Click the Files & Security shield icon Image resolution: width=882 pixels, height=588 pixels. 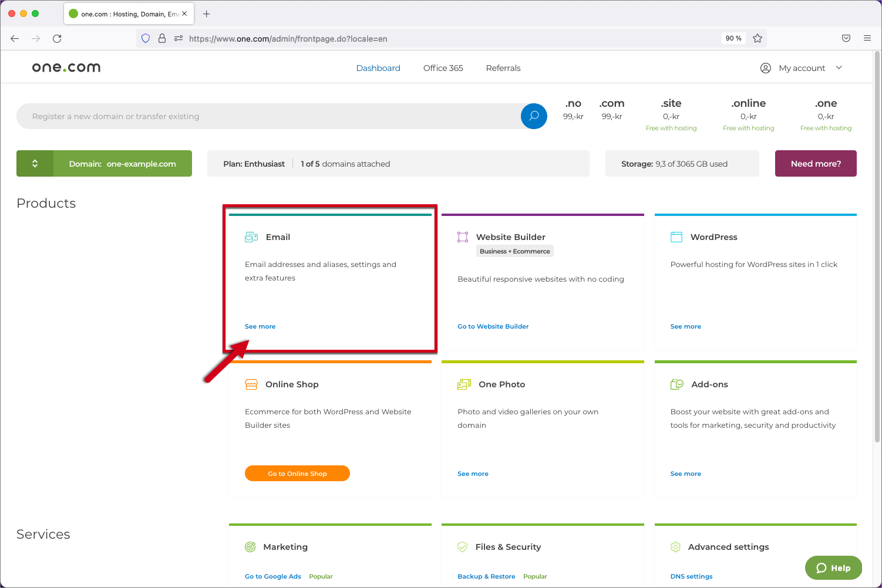tap(462, 547)
